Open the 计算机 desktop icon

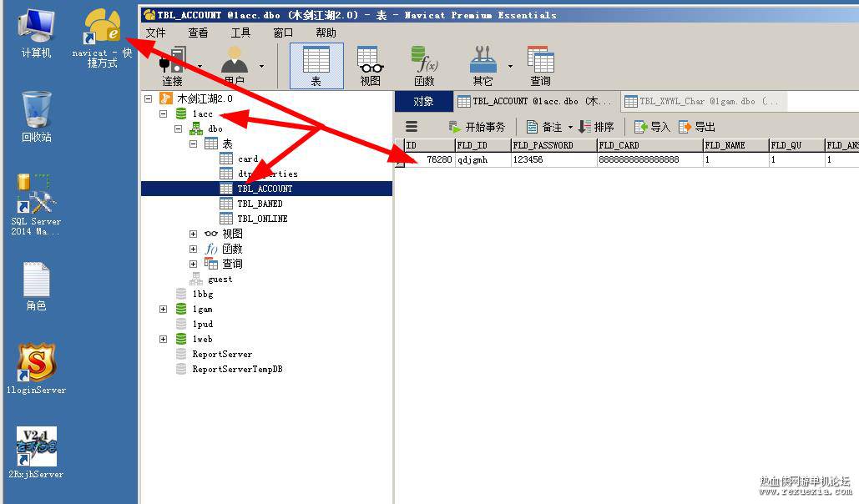point(36,33)
